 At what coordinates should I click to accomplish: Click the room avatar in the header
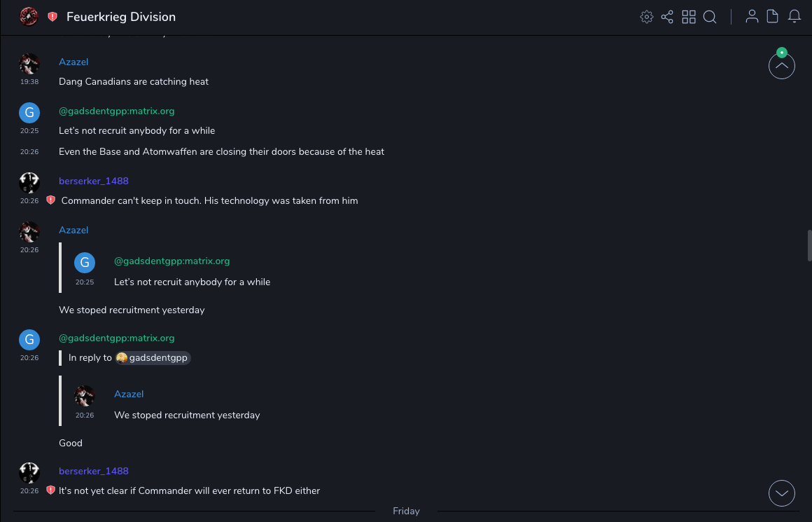(x=29, y=17)
